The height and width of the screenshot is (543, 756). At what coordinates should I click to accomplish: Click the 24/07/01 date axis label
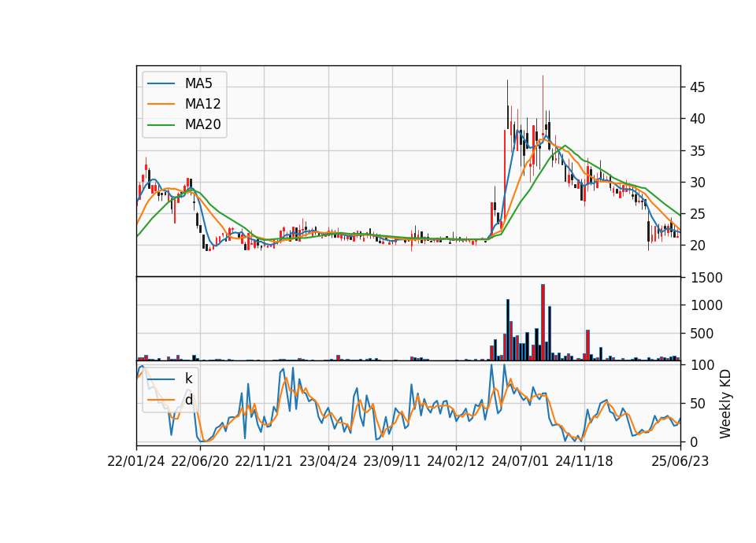tap(521, 462)
